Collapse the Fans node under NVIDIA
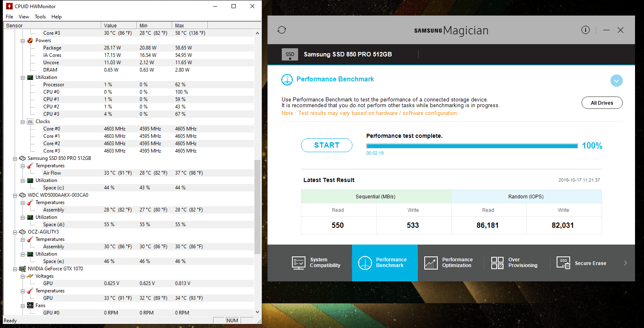This screenshot has height=328, width=644. [23, 306]
